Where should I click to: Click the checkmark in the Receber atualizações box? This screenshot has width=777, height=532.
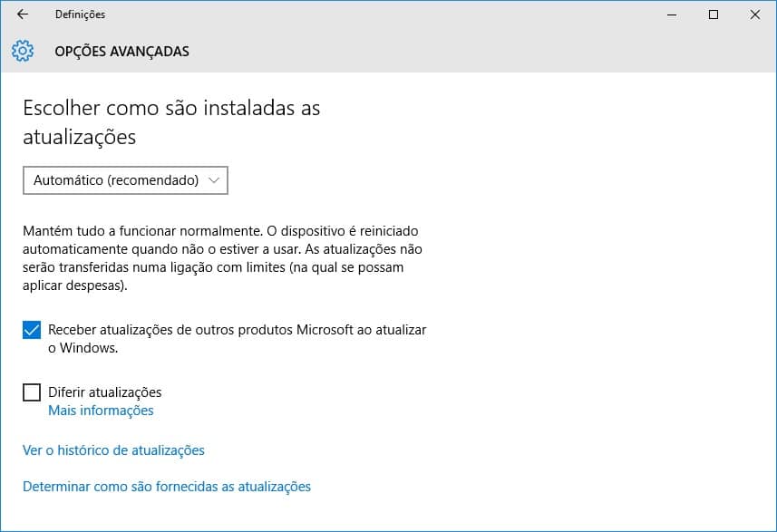(x=32, y=330)
